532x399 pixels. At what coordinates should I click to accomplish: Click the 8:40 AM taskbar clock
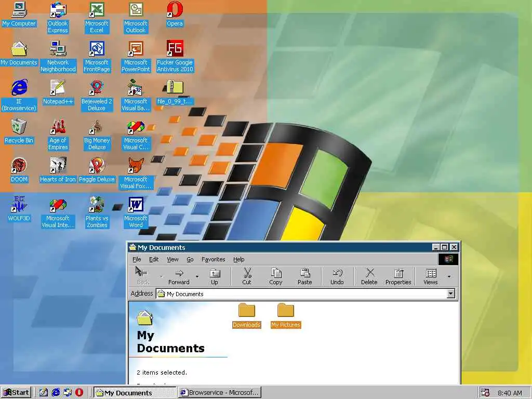click(x=510, y=393)
